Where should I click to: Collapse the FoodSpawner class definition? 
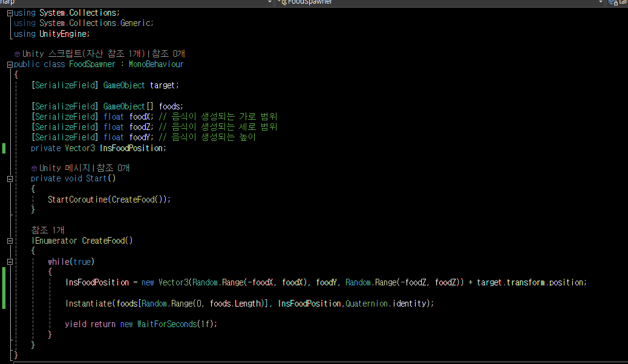tap(10, 65)
